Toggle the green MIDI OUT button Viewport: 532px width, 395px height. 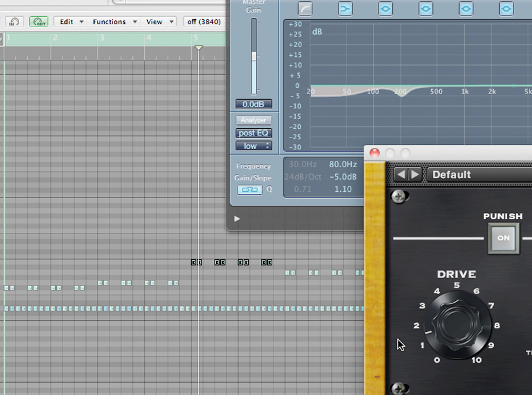coord(39,22)
